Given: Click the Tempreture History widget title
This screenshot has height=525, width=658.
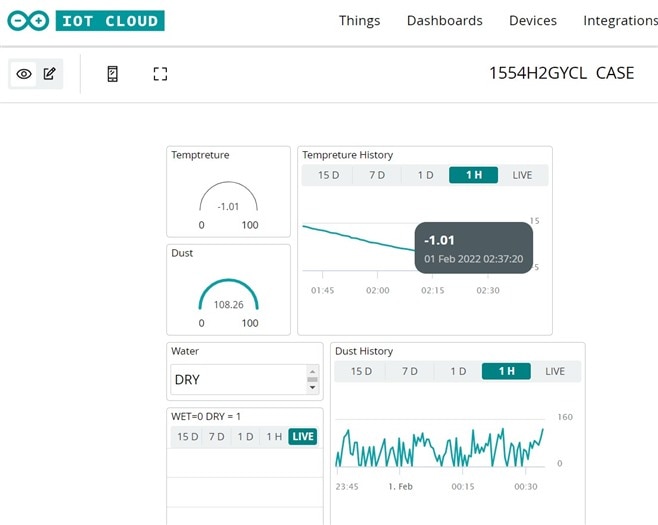Looking at the screenshot, I should pos(347,155).
